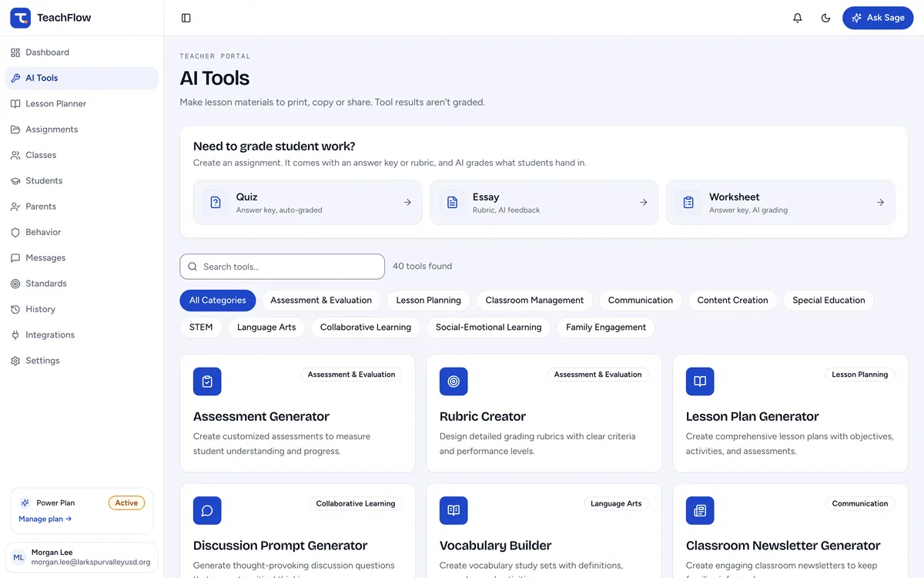Viewport: 924px width, 578px height.
Task: Focus the Search tools field
Action: tap(282, 267)
